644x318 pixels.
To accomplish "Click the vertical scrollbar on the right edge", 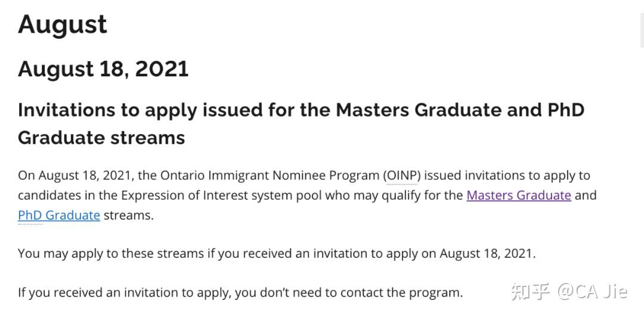I will point(641,24).
